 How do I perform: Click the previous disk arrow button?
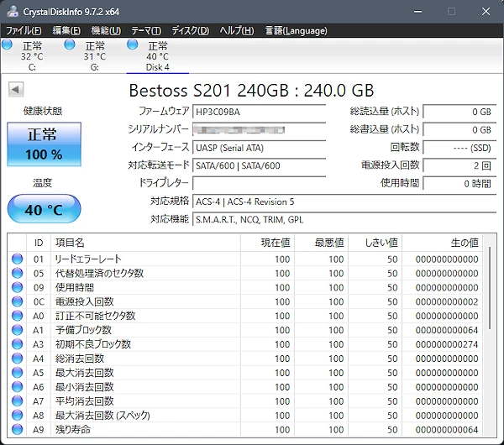click(x=16, y=90)
